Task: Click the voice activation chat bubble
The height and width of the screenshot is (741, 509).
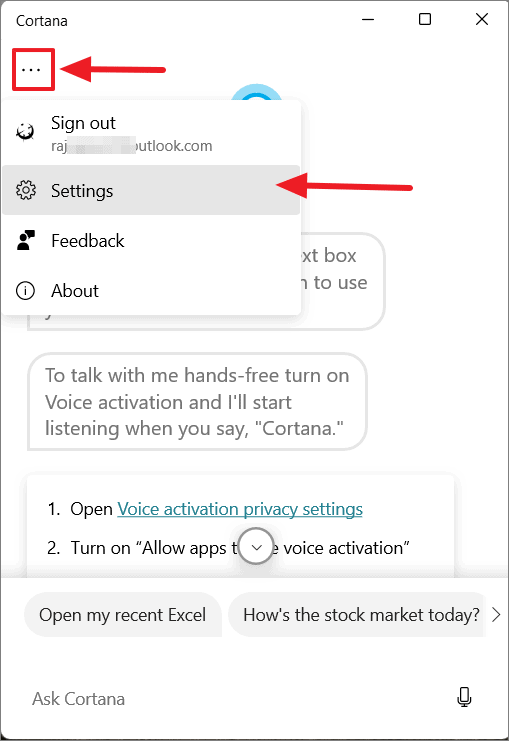Action: coord(197,402)
